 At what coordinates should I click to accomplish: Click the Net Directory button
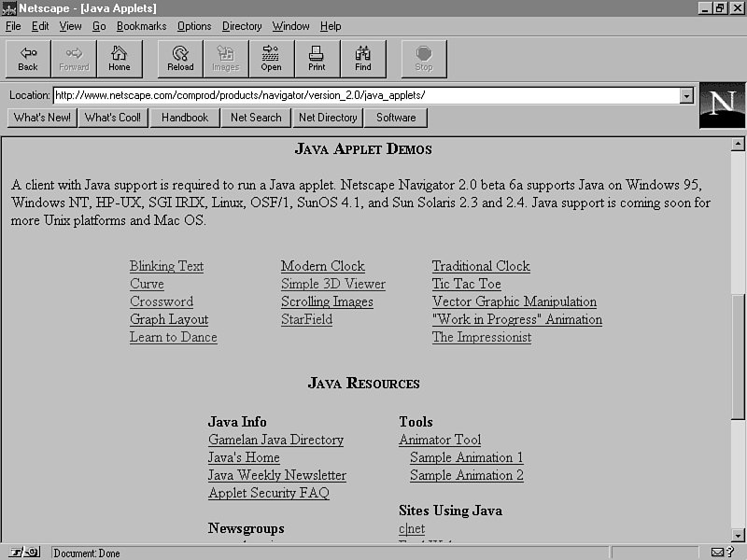(x=328, y=118)
